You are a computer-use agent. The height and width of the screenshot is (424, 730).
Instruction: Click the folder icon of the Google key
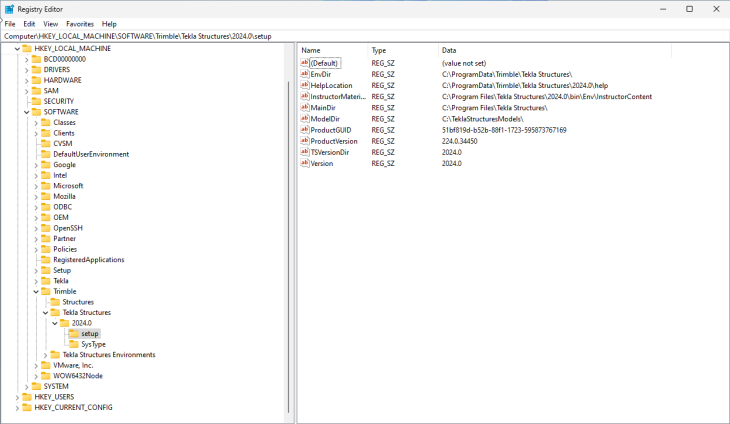(46, 165)
